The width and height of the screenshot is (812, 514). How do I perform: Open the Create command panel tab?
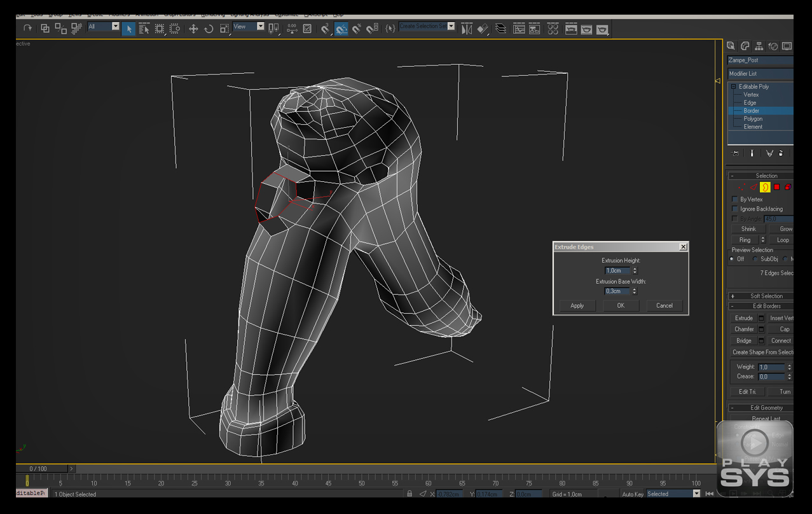click(x=731, y=46)
